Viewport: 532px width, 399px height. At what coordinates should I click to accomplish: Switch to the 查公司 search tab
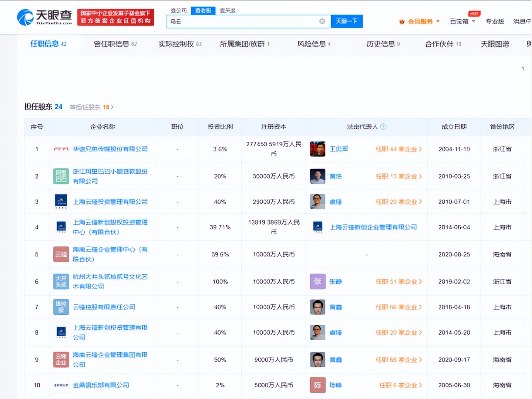178,10
